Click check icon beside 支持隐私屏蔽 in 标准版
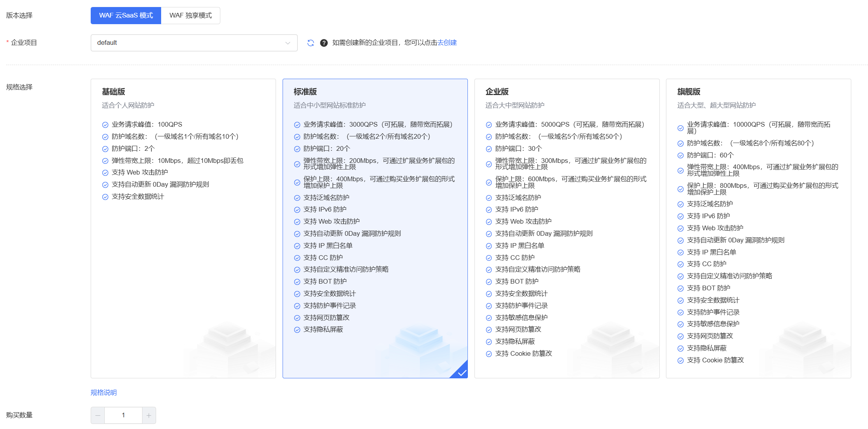Screen dimensions: 868x429 (297, 330)
